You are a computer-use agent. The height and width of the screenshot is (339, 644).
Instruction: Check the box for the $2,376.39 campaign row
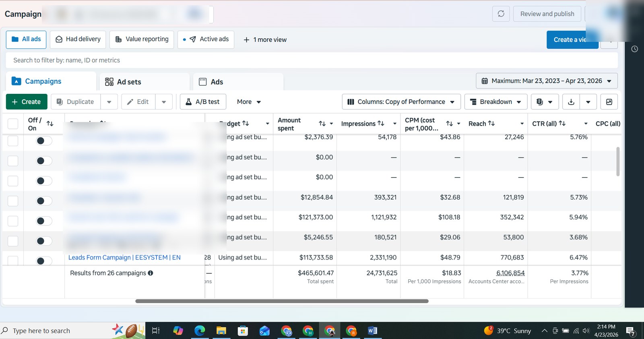[13, 141]
